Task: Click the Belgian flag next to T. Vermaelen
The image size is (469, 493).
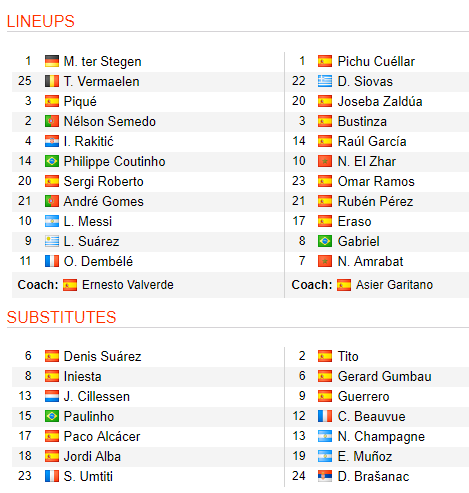Action: 52,81
